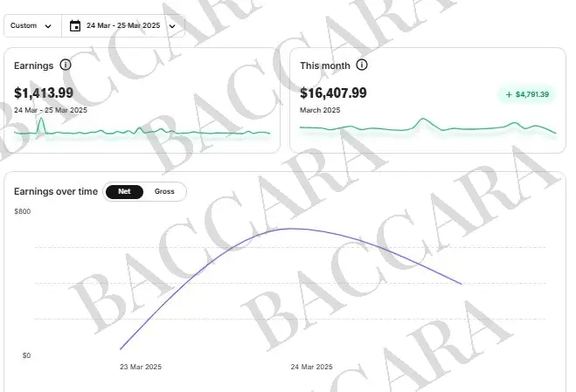
Task: Click the 23 Mar 2025 axis label
Action: (x=141, y=368)
